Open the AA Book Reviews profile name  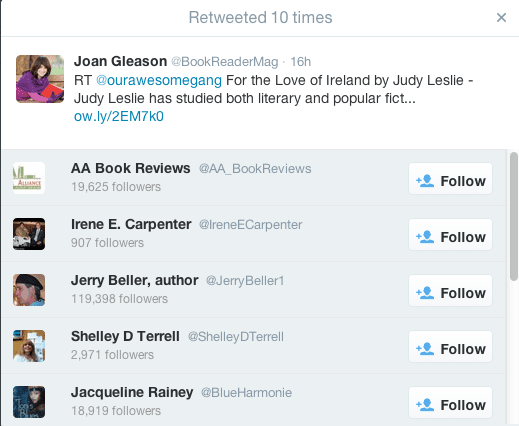(131, 168)
